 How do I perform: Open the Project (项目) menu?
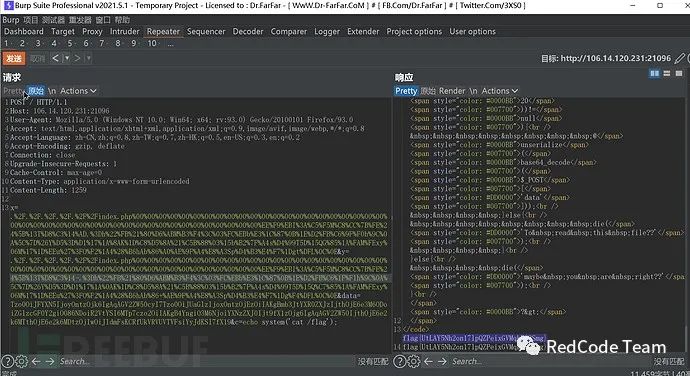(31, 20)
